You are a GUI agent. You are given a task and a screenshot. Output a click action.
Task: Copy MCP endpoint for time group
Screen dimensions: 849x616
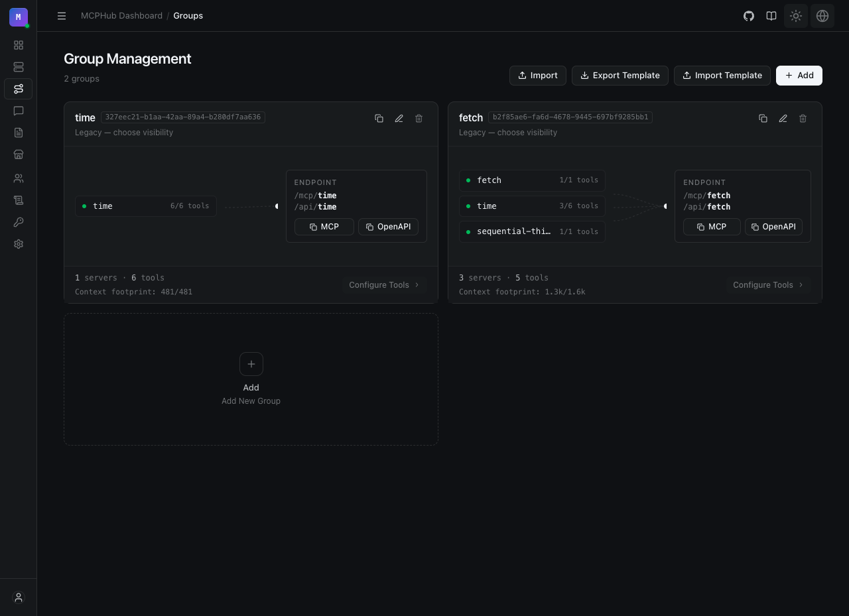click(x=324, y=227)
